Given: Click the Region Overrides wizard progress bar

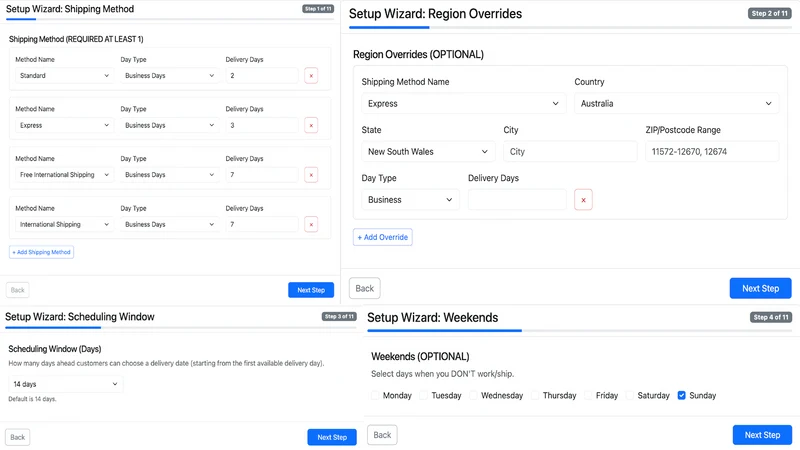Looking at the screenshot, I should click(x=570, y=27).
